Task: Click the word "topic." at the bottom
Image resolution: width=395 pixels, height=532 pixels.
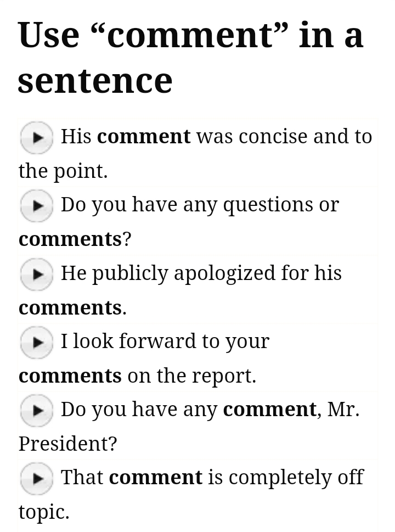Action: [44, 512]
